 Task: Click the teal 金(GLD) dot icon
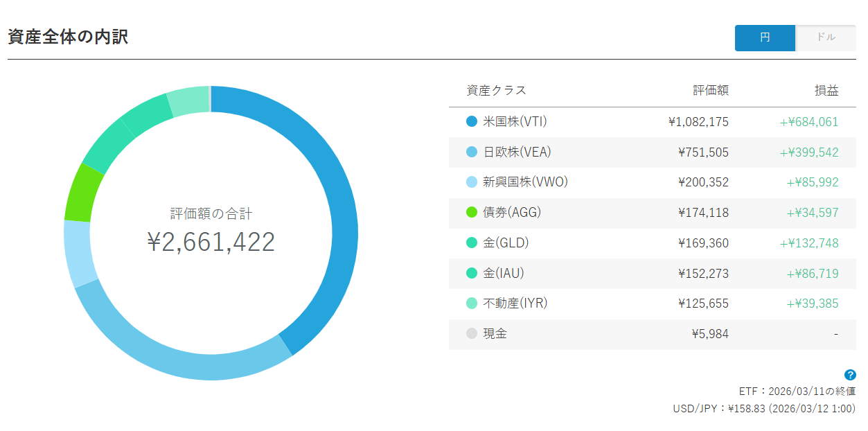pos(472,243)
